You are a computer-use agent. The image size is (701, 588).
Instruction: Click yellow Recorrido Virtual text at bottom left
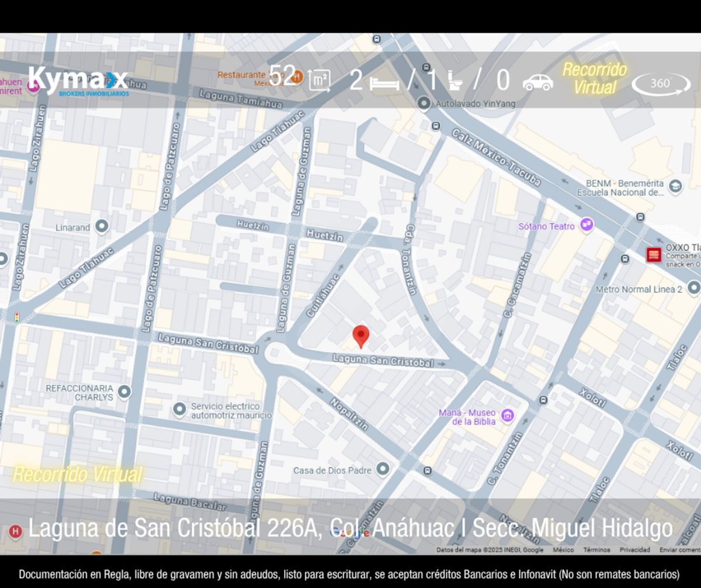[x=77, y=475]
